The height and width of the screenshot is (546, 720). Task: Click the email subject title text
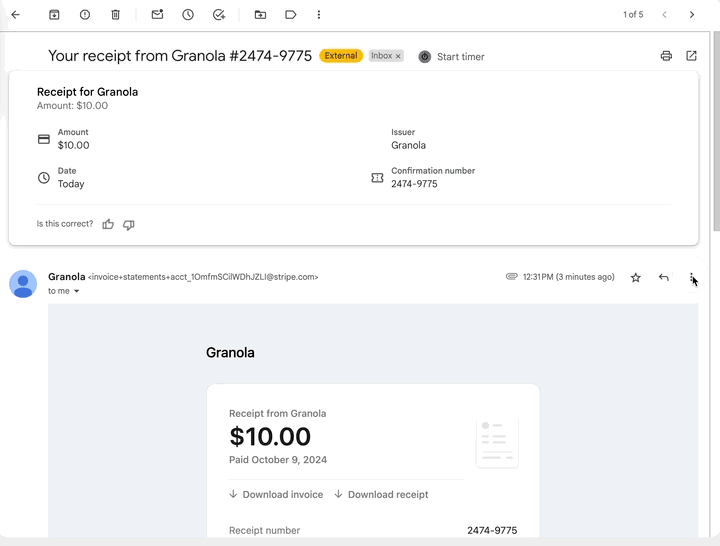[180, 56]
